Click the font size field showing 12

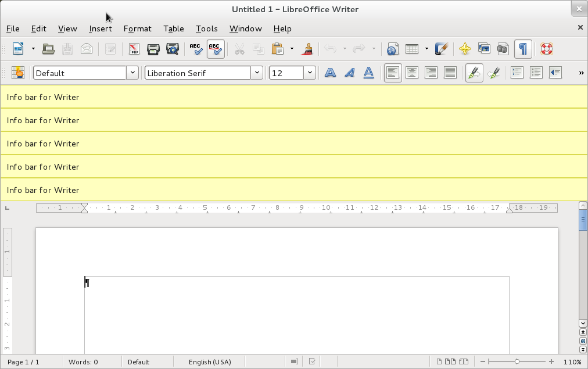(x=286, y=73)
